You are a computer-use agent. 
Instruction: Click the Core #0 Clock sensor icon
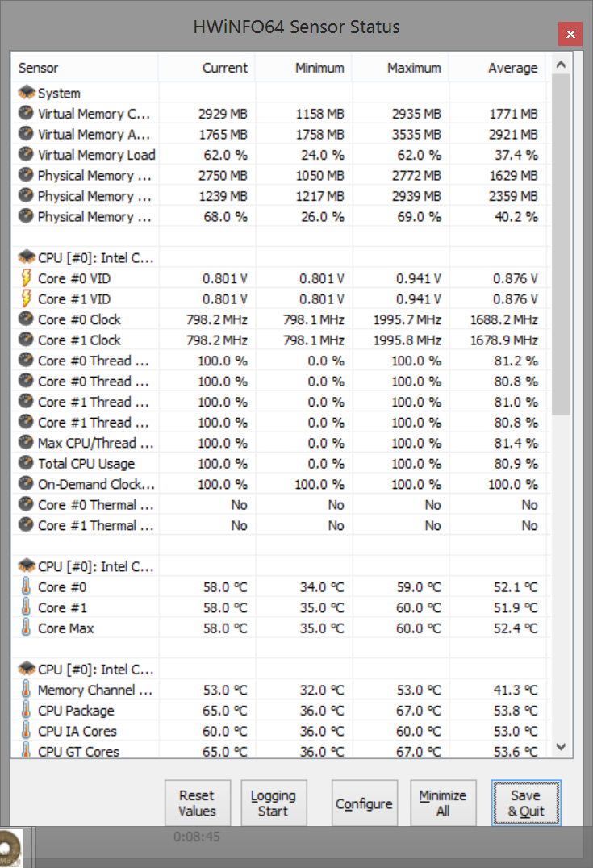click(27, 319)
